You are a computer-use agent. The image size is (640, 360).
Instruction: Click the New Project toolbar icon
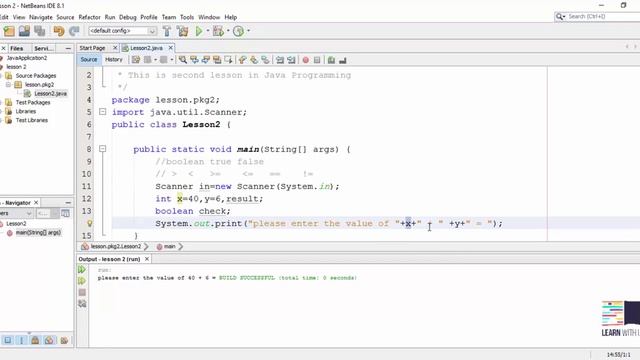pos(9,31)
